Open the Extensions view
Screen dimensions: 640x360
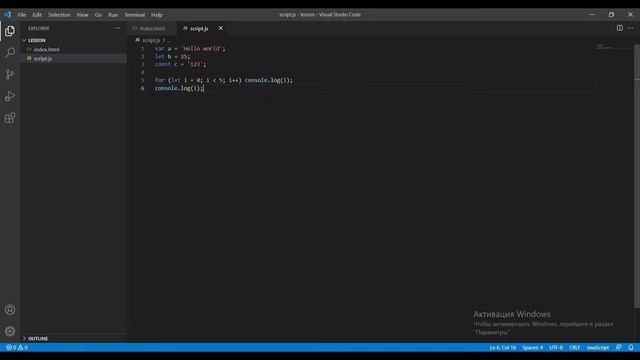point(10,118)
